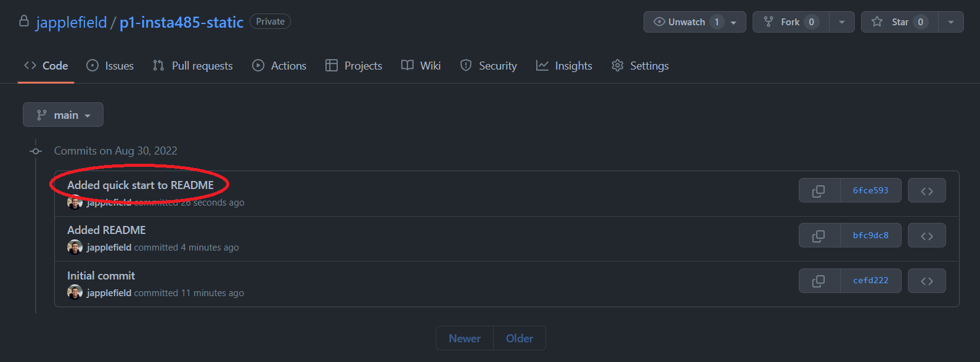The image size is (980, 362).
Task: Star the p1-insta485-static repository
Action: (x=899, y=22)
